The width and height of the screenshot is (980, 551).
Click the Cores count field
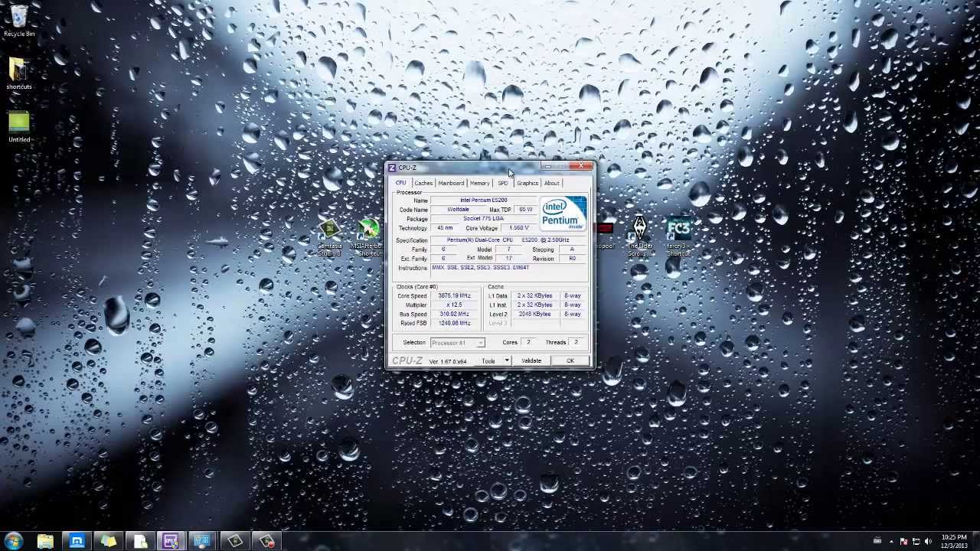pos(528,343)
